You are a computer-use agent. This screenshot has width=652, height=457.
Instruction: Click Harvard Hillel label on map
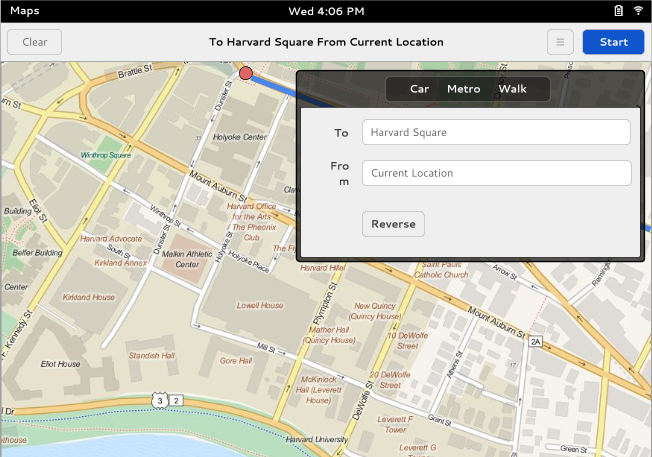coord(323,268)
